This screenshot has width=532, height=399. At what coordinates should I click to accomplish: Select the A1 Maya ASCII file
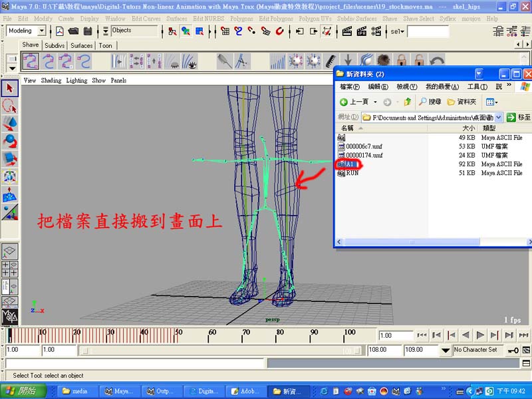(x=350, y=164)
